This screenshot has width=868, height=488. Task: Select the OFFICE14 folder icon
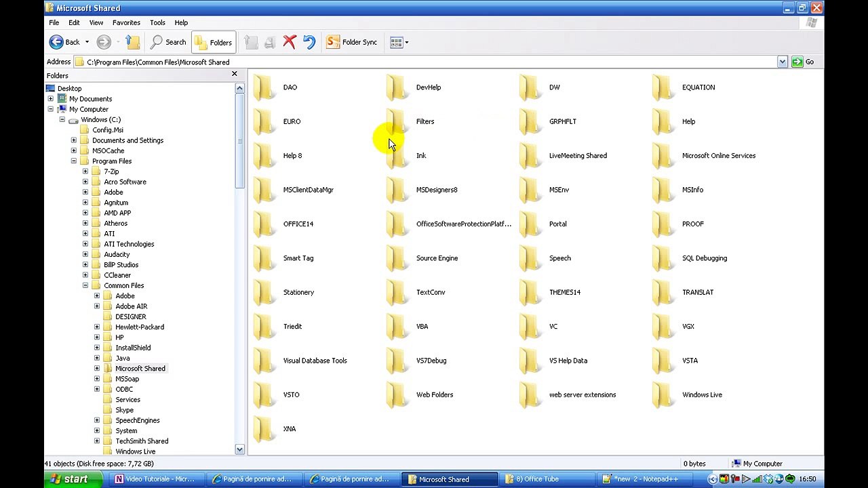pyautogui.click(x=264, y=224)
